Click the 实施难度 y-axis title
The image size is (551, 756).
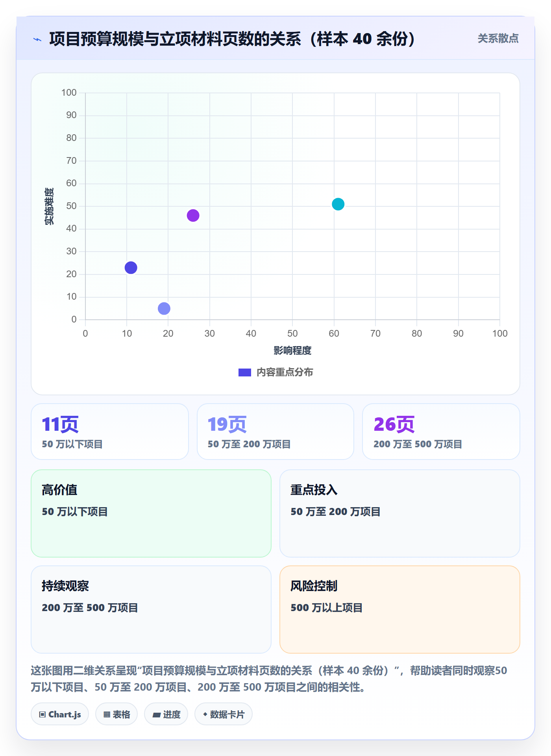(x=49, y=206)
